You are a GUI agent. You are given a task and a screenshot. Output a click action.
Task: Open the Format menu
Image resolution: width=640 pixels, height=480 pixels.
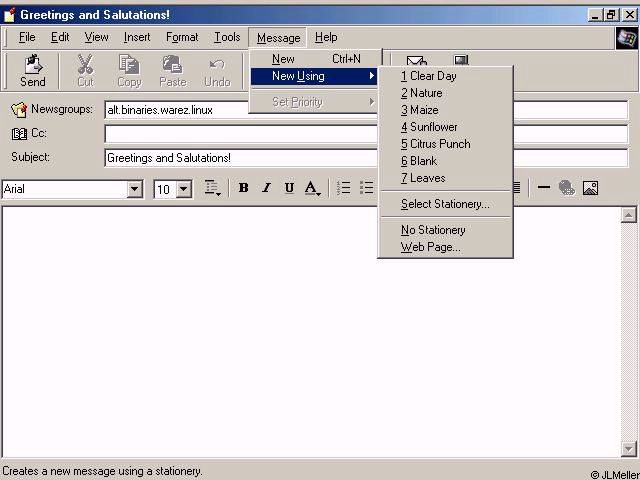coord(182,37)
